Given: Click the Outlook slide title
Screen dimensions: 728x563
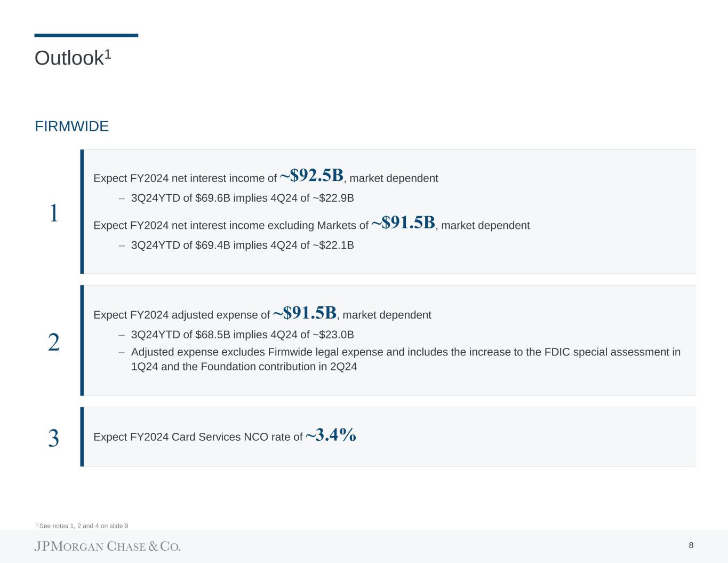Looking at the screenshot, I should tap(68, 58).
